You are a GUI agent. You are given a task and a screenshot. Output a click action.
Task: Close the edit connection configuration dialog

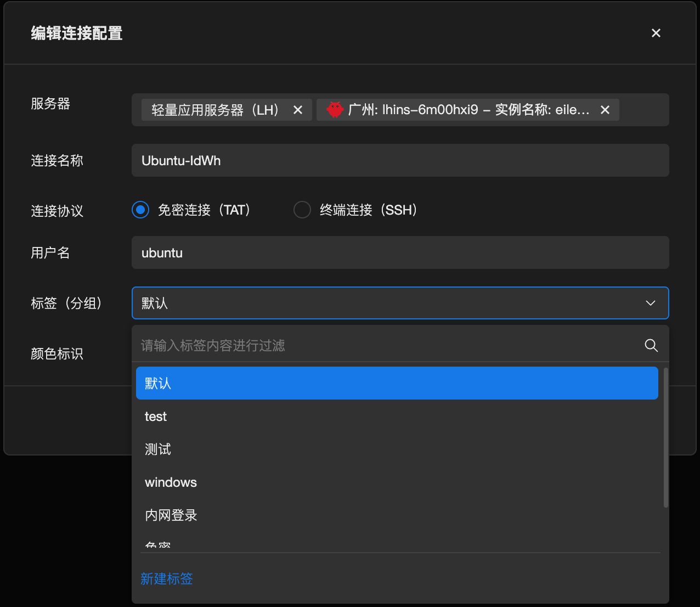tap(656, 33)
